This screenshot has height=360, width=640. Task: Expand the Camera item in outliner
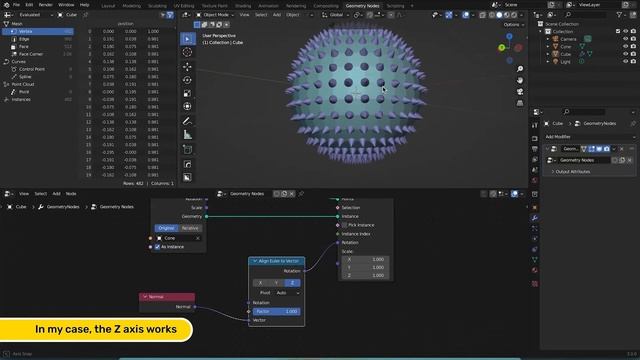548,39
